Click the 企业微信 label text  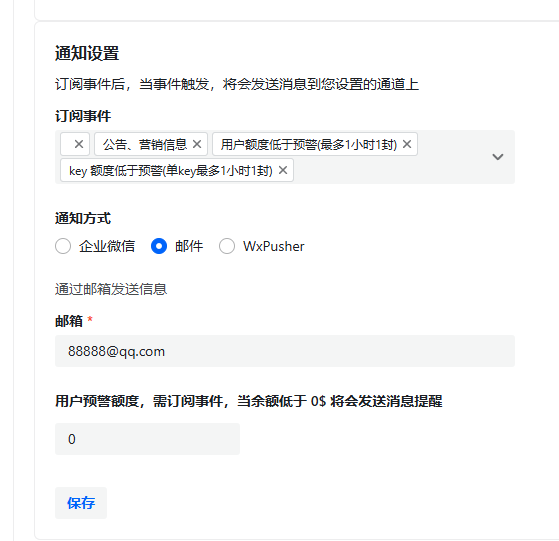107,246
